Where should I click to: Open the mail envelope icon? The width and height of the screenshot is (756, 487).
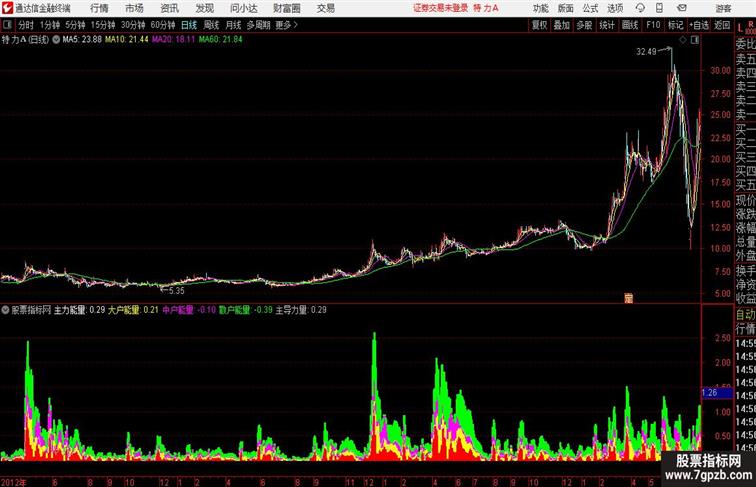coord(682,8)
